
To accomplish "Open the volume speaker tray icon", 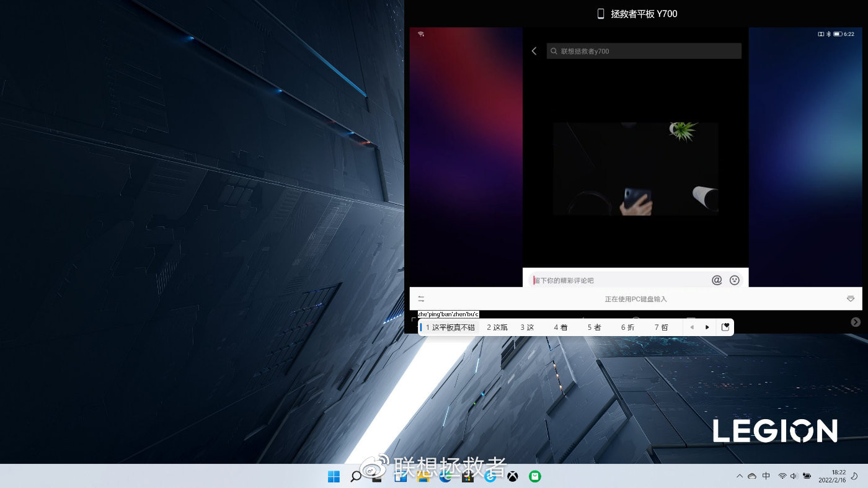I will pos(794,476).
